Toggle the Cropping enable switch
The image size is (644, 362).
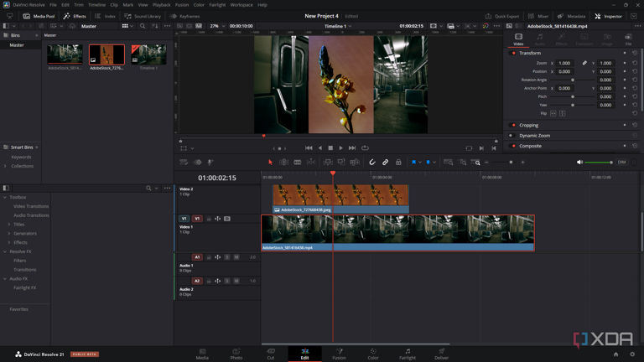(513, 125)
